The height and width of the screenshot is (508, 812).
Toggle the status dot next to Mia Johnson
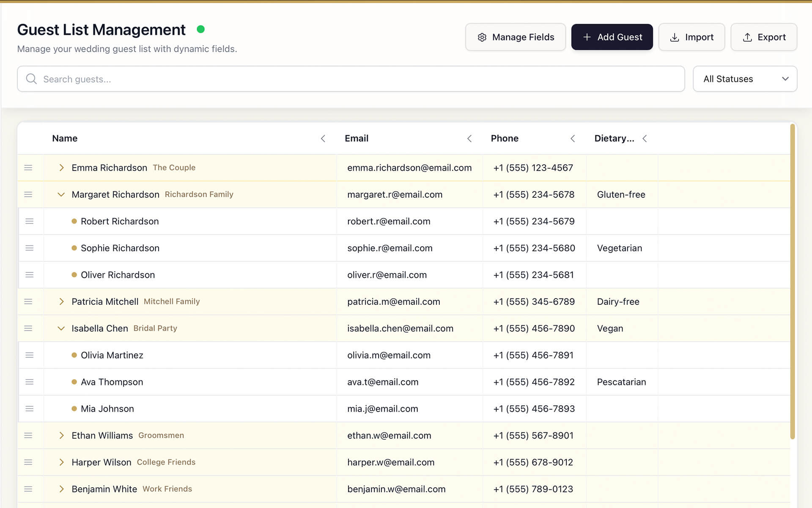pos(74,409)
